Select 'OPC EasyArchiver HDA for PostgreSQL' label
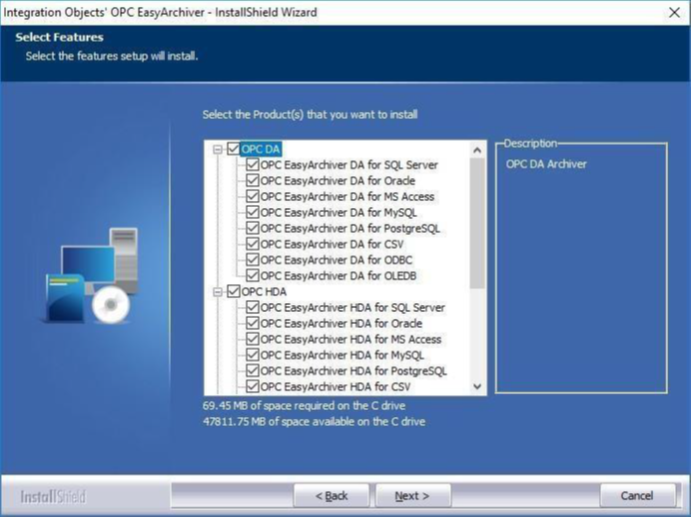This screenshot has width=691, height=518. tap(353, 371)
